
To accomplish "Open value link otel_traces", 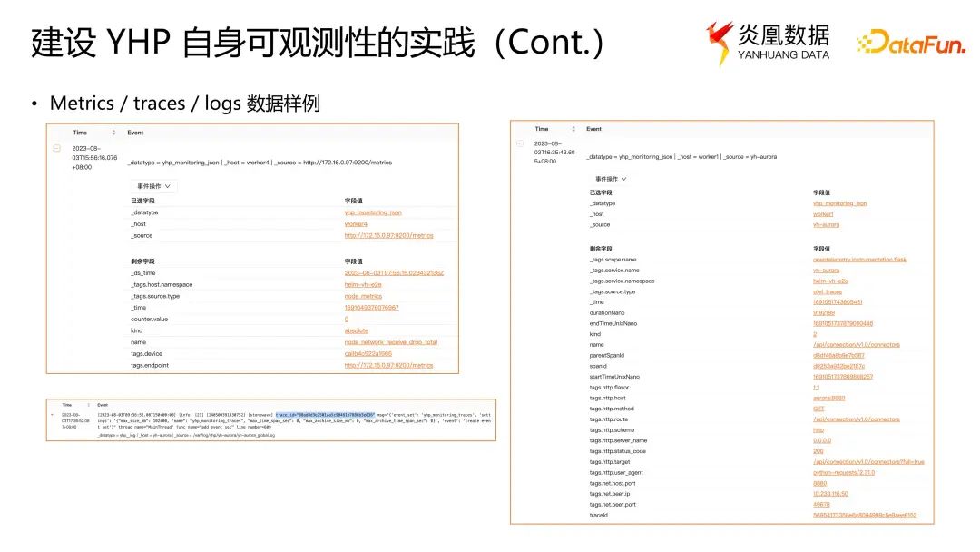I will pos(828,292).
